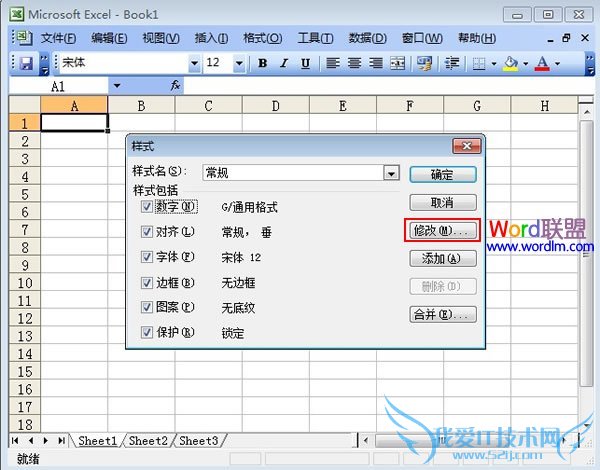The image size is (600, 470).
Task: Expand right toolbar options chevron
Action: 590,64
